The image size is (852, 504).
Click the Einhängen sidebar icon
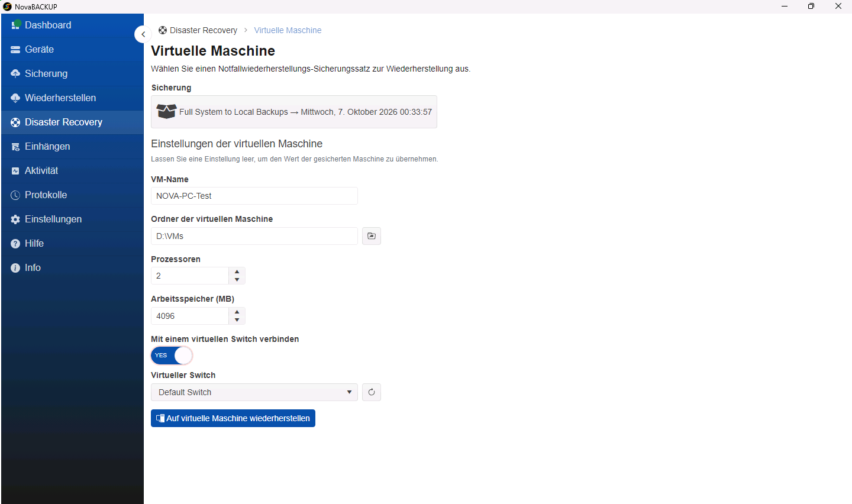(15, 147)
